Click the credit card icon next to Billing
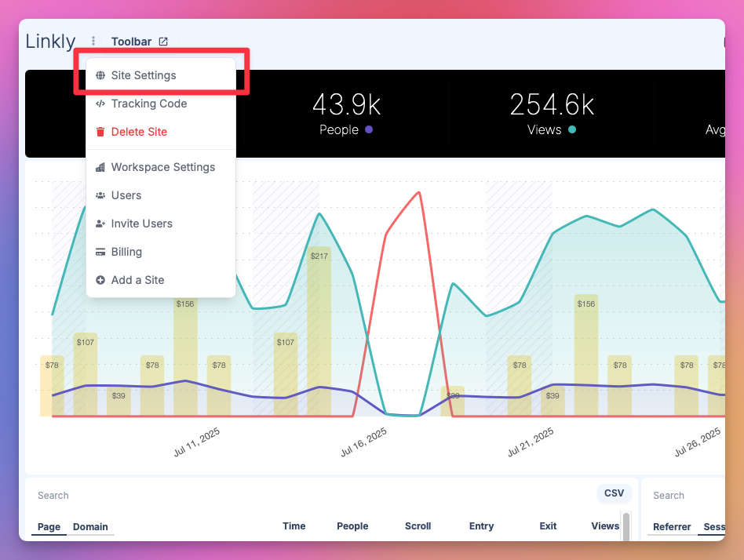The width and height of the screenshot is (744, 560). pyautogui.click(x=101, y=252)
